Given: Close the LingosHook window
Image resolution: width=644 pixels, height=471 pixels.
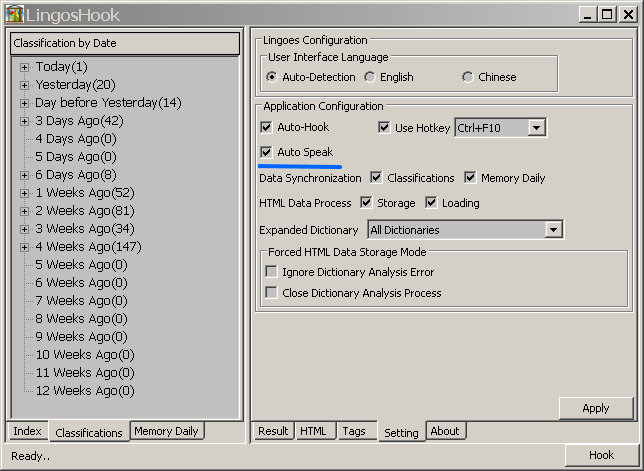Looking at the screenshot, I should pos(628,15).
